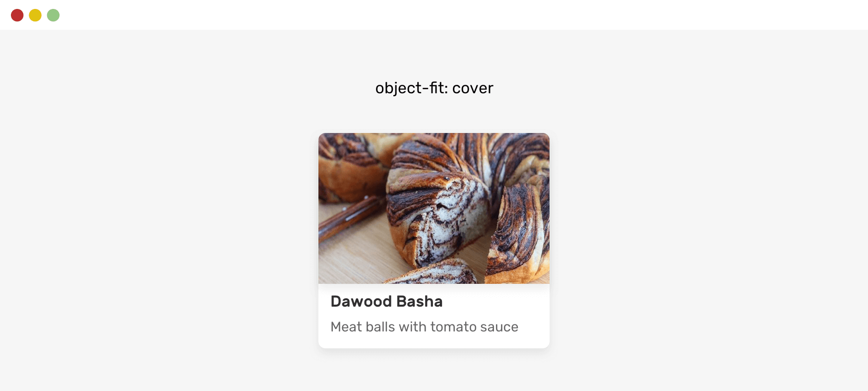Click the yellow window dot

[x=35, y=15]
